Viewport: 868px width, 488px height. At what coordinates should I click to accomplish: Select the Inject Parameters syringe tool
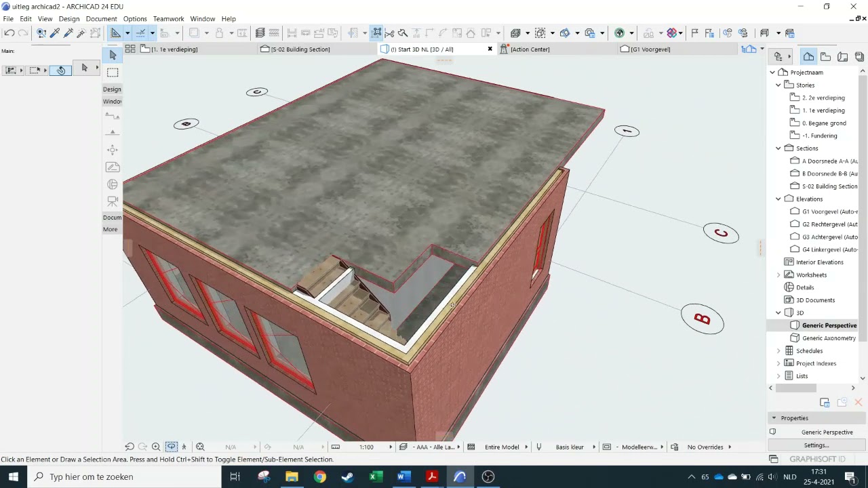coord(68,33)
